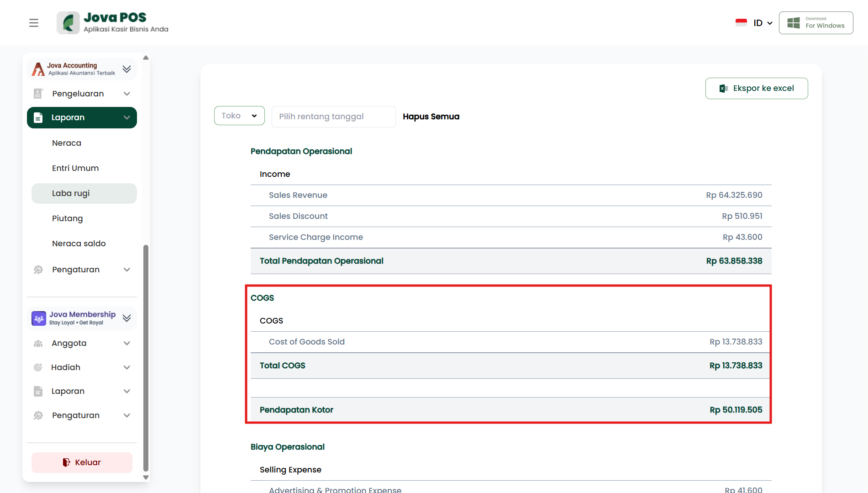Expand the ID language selector

[763, 23]
